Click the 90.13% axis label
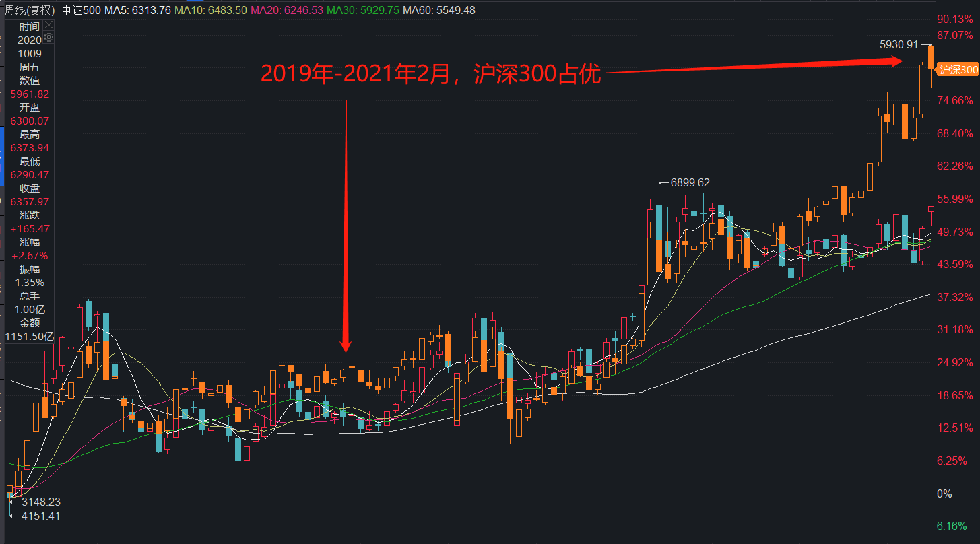 coord(956,18)
